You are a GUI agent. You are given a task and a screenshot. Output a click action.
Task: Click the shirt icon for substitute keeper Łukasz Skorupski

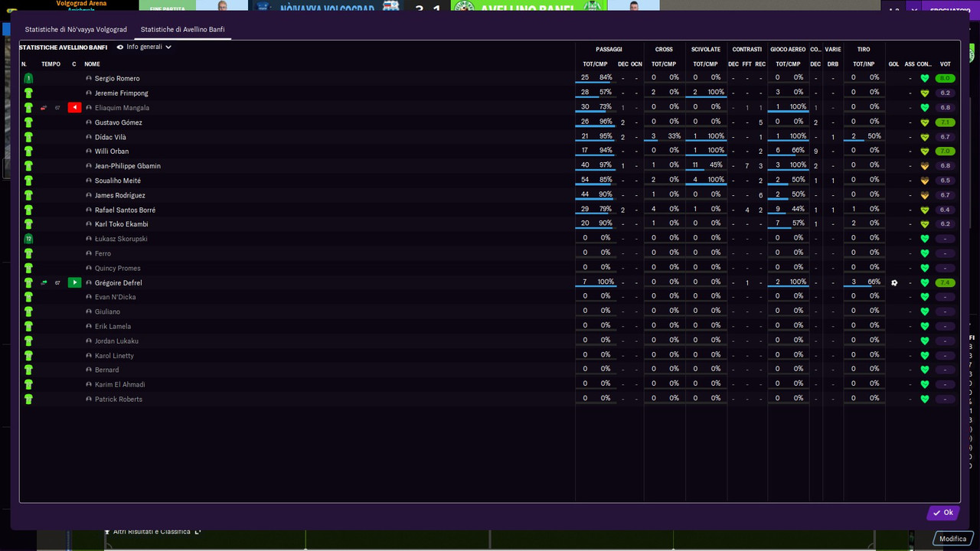pyautogui.click(x=28, y=239)
